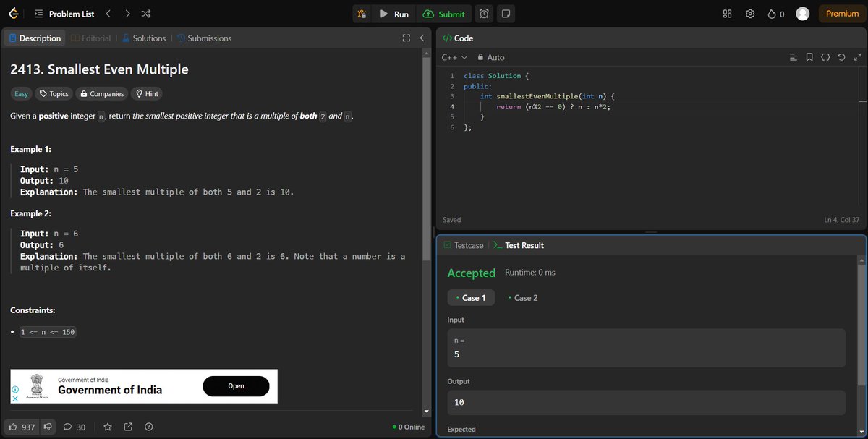Click the format code braces icon
868x439 pixels.
pyautogui.click(x=825, y=56)
